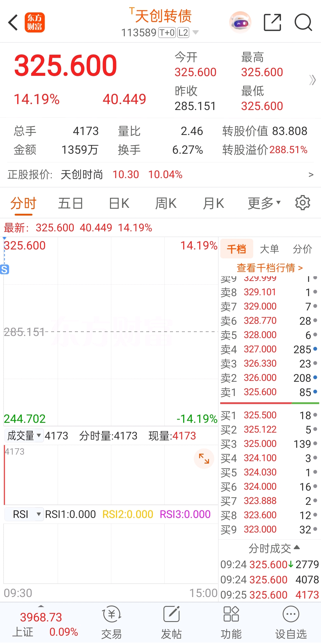The width and height of the screenshot is (321, 644).
Task: Tap the share icon
Action: 272,22
